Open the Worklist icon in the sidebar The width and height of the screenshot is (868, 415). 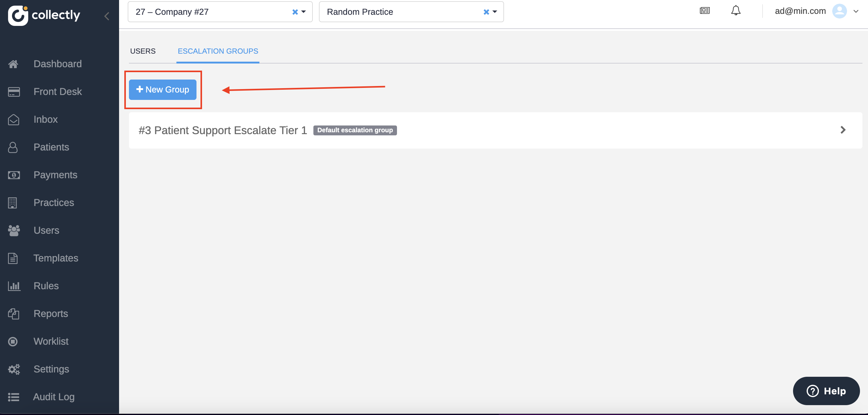pos(13,342)
